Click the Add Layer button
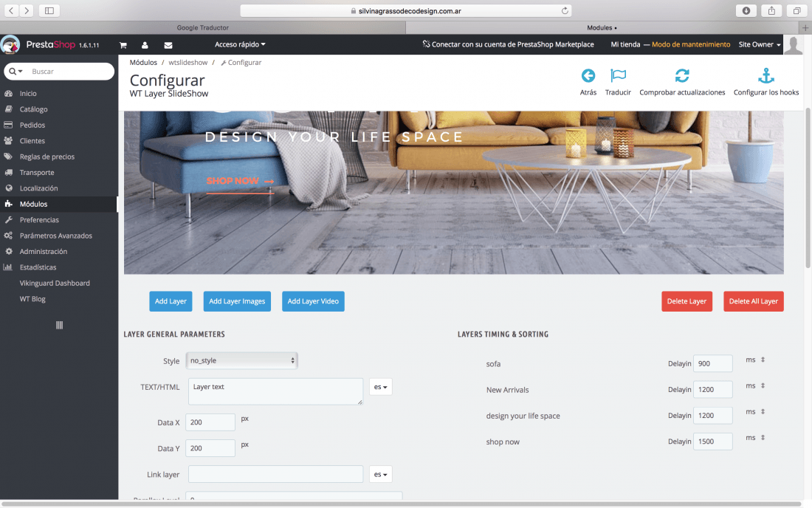The image size is (812, 508). tap(171, 301)
